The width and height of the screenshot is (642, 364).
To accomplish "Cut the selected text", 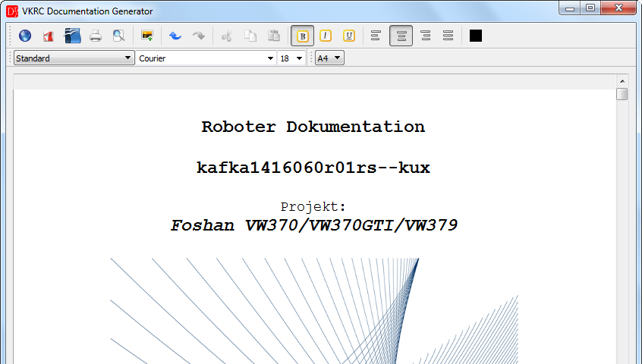I will (226, 36).
